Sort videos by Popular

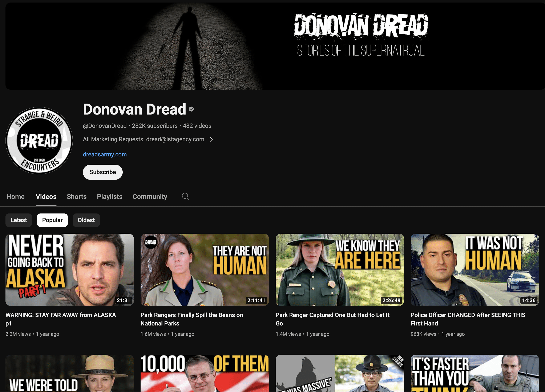click(52, 220)
